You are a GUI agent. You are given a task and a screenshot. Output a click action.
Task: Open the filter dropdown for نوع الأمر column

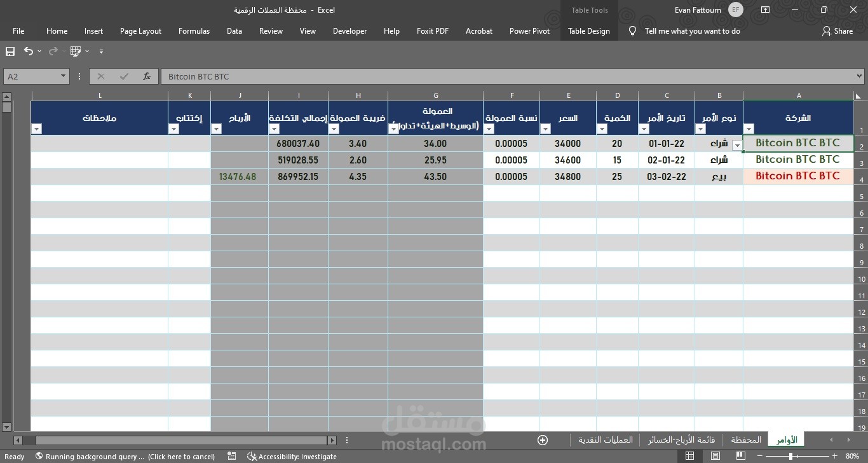[x=700, y=129]
